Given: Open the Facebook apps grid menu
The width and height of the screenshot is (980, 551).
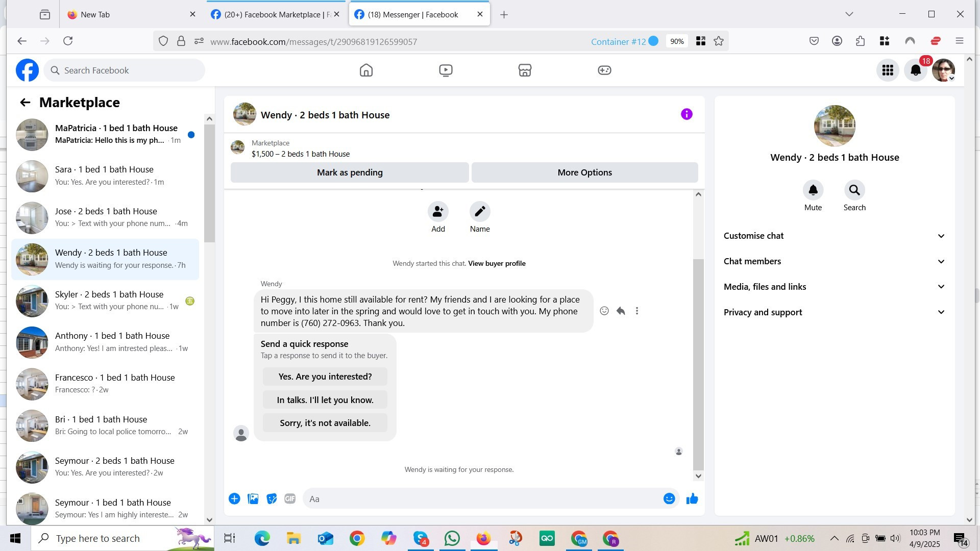Looking at the screenshot, I should (x=888, y=70).
